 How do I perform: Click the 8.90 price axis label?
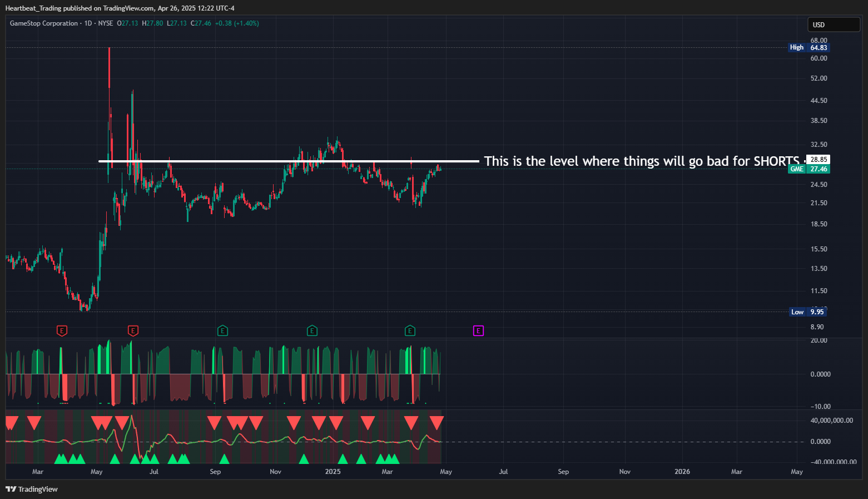point(817,327)
